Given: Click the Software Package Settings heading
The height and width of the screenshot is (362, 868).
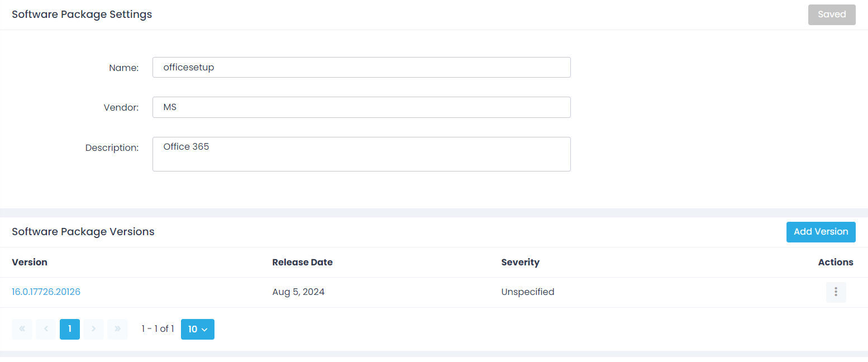Looking at the screenshot, I should click(x=82, y=14).
